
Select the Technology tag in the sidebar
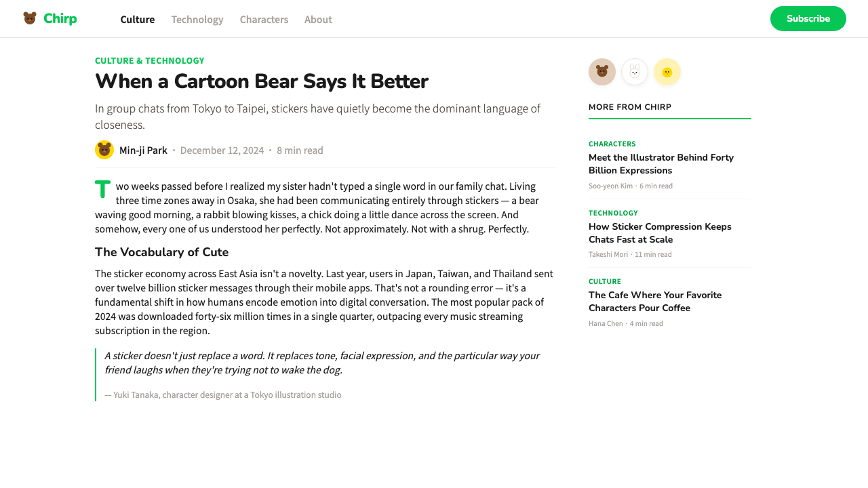click(613, 213)
